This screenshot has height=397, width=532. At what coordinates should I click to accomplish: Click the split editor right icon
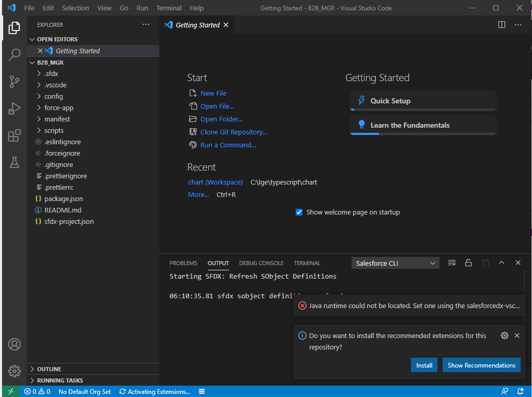[x=501, y=25]
